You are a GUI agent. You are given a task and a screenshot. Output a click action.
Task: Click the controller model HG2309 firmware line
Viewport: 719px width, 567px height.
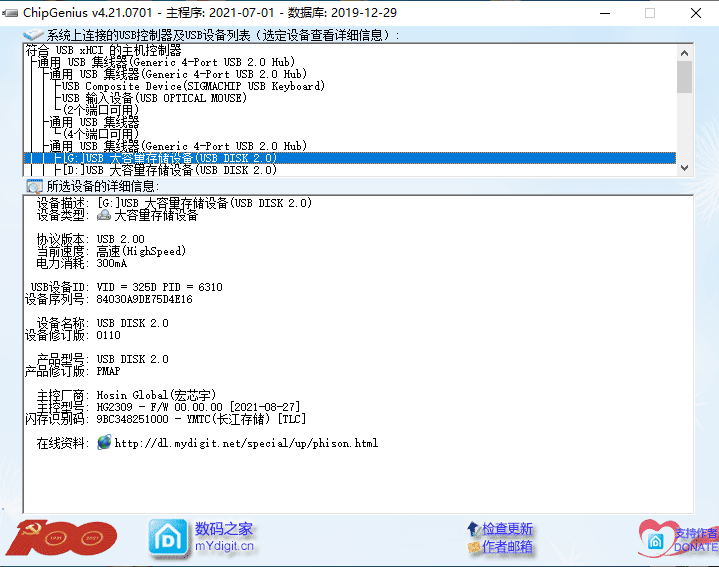[199, 407]
